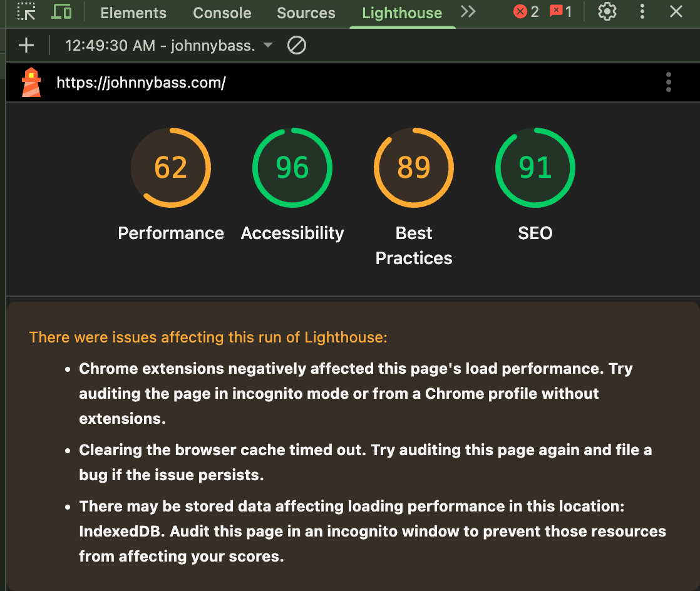
Task: Jump to the Performance score gauge 62
Action: [x=171, y=168]
